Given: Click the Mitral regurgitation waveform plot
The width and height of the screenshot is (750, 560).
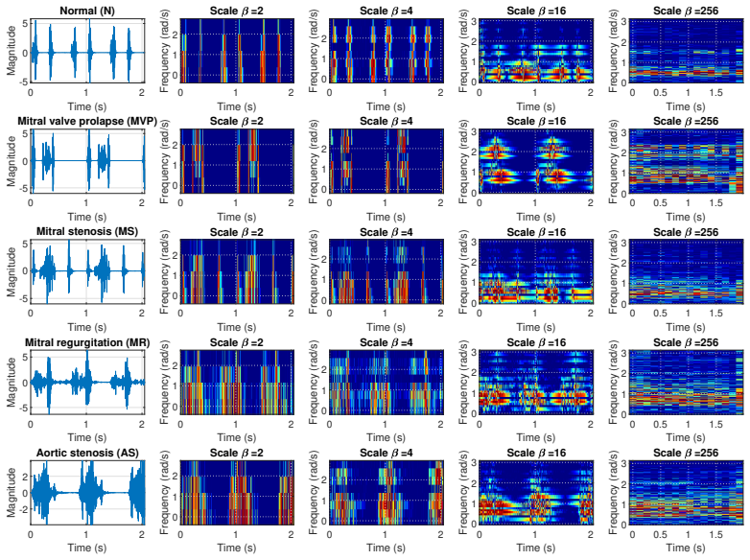Looking at the screenshot, I should (87, 383).
